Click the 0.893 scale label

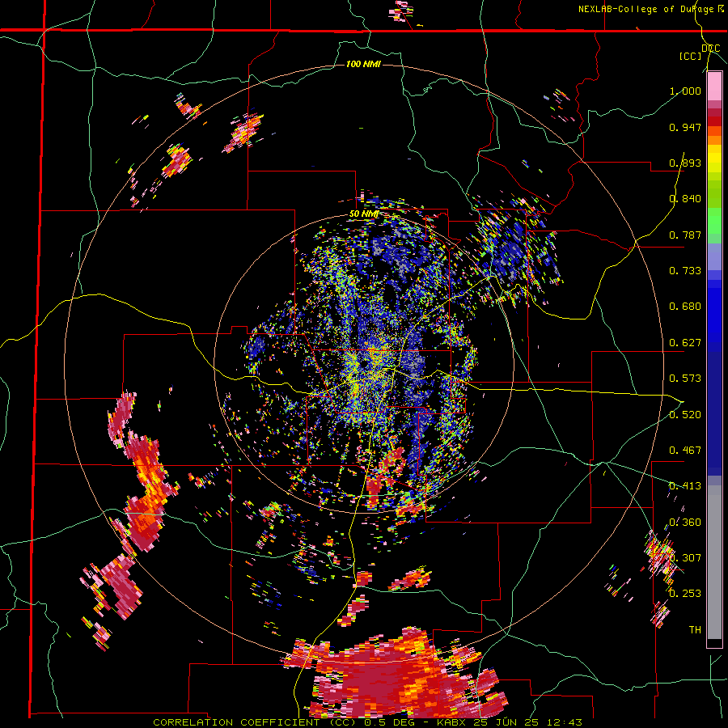click(685, 163)
